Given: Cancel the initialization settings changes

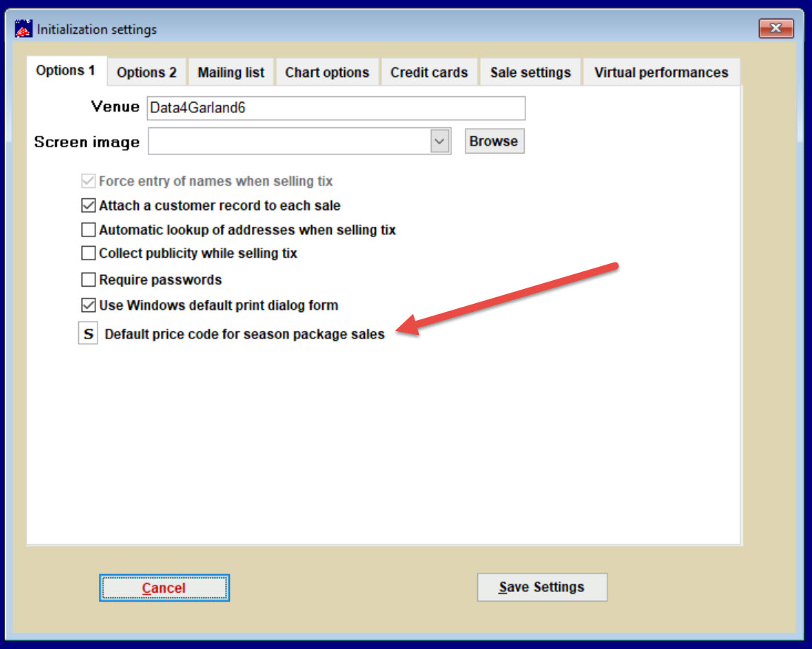Looking at the screenshot, I should tap(164, 588).
